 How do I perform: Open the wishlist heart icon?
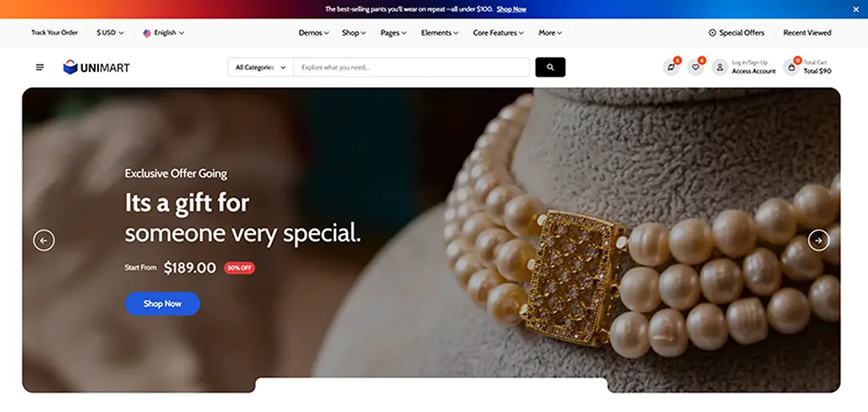click(696, 68)
